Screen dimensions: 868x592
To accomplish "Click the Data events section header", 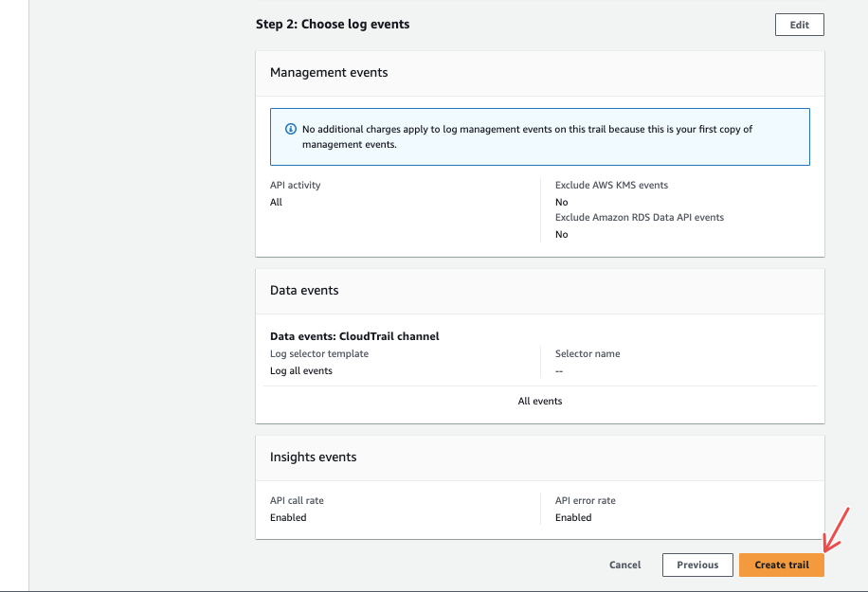I will (x=304, y=290).
